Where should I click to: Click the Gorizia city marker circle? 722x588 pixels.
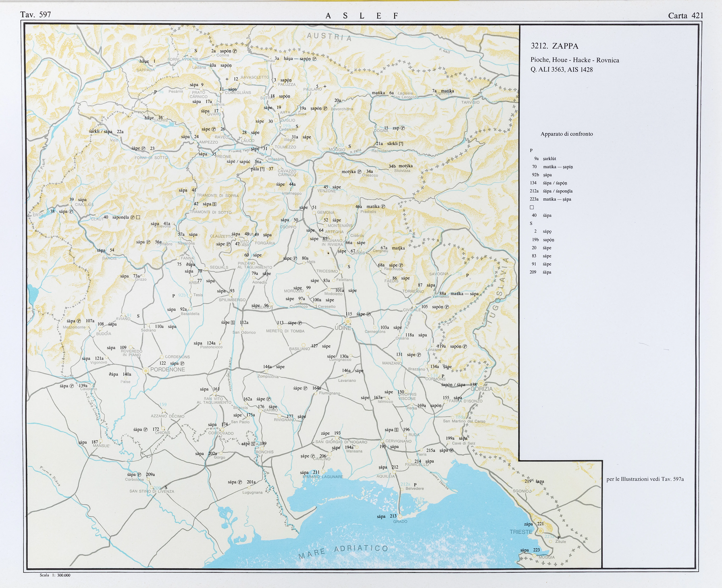[x=481, y=383]
